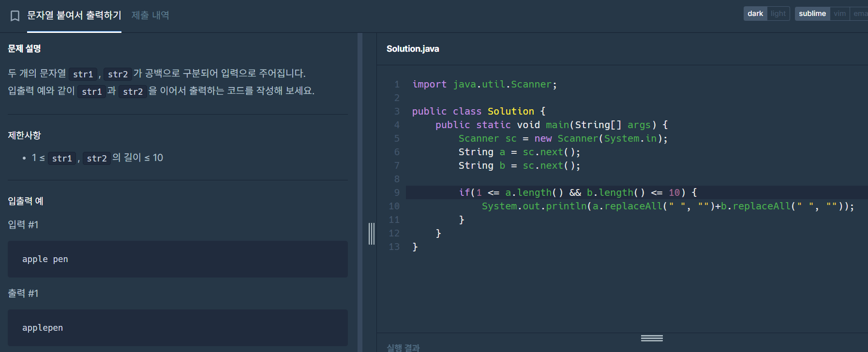Click line number 9 in the editor
Image resolution: width=868 pixels, height=352 pixels.
(397, 192)
